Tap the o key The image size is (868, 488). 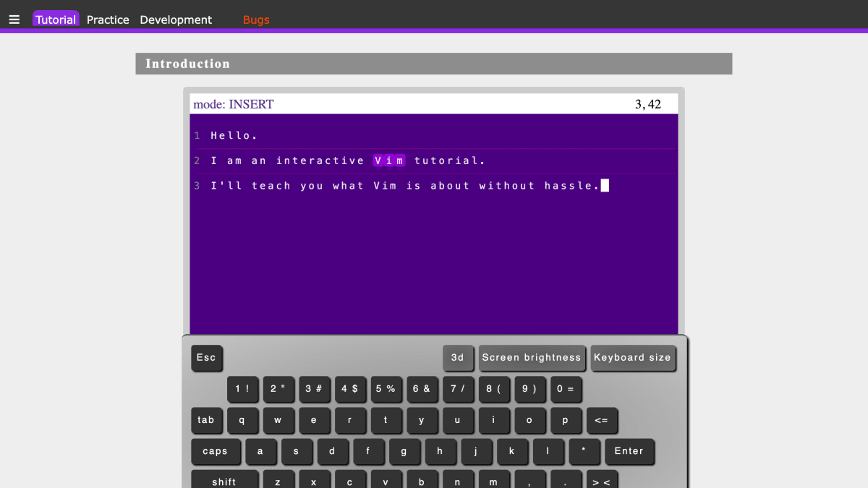529,420
